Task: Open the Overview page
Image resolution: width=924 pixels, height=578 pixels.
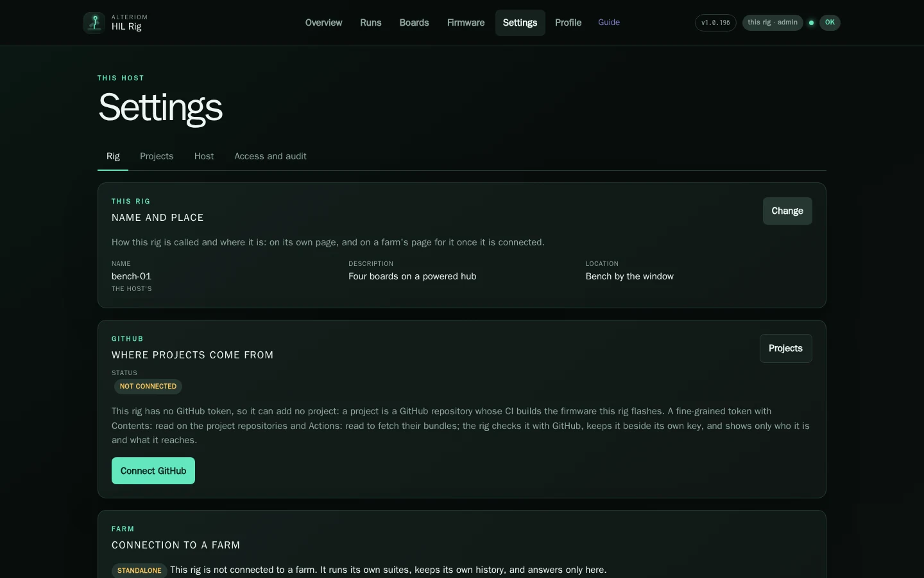Action: 323,22
